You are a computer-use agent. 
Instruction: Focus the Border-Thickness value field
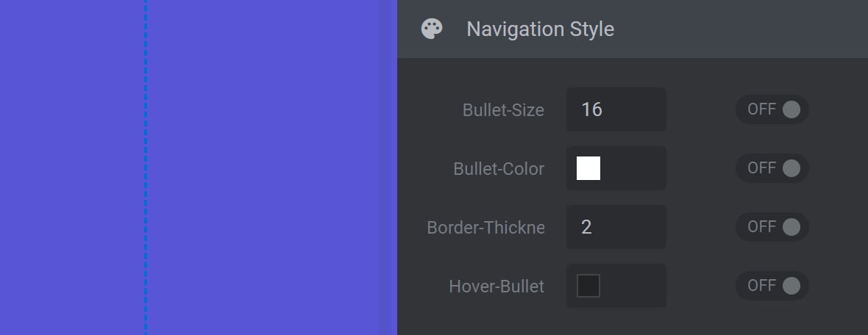click(616, 227)
